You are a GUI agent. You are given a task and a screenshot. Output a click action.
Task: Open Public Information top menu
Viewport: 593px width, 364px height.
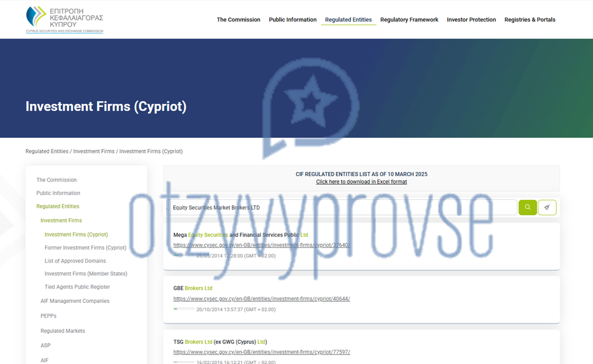coord(293,20)
